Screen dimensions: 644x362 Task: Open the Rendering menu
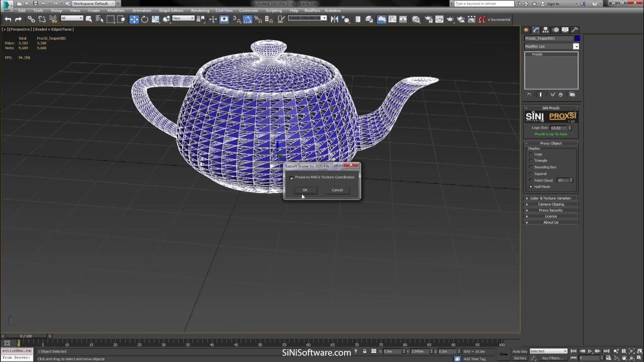[x=200, y=11]
